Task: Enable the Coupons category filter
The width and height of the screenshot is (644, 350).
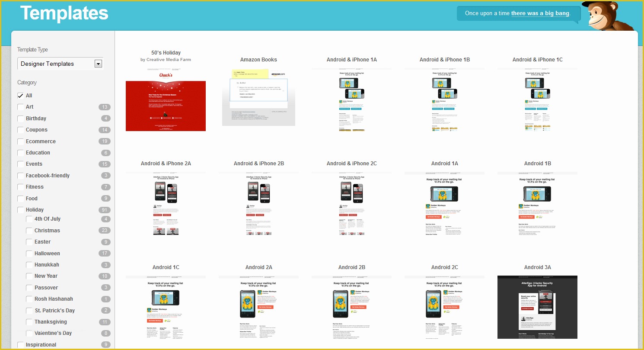Action: pos(20,130)
